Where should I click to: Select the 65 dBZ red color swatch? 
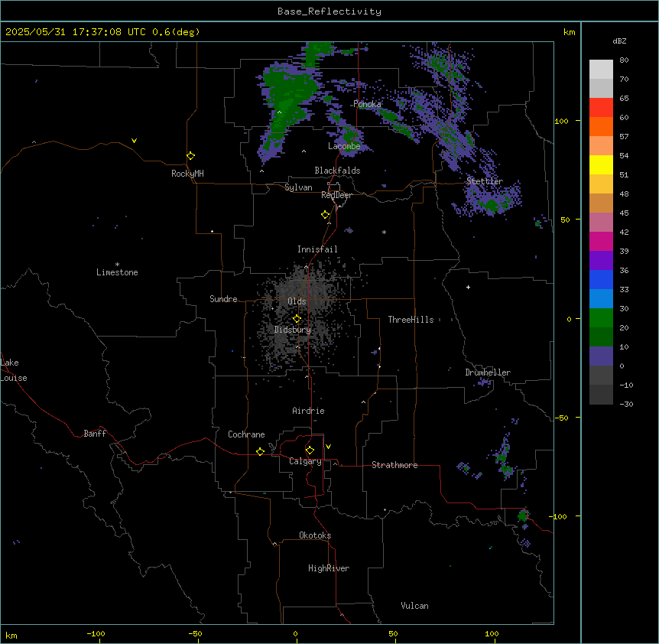tap(601, 107)
